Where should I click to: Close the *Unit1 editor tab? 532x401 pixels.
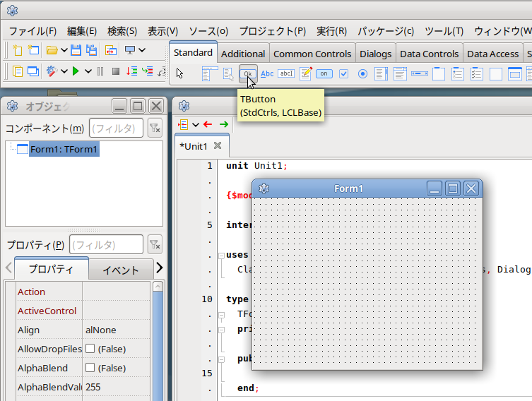tap(218, 145)
